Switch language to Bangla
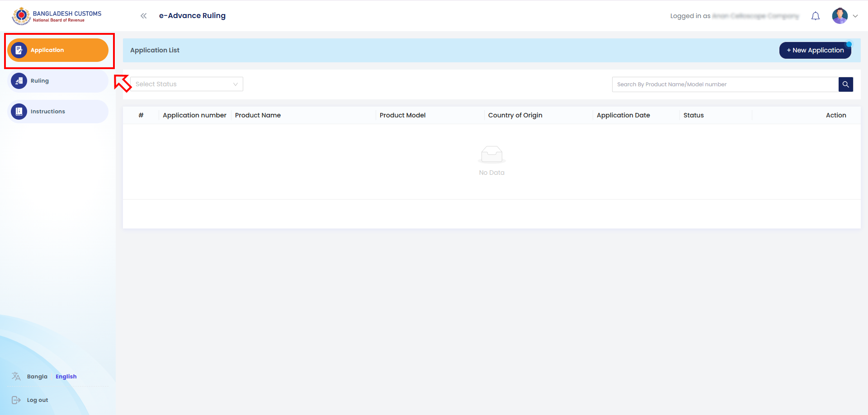 point(37,377)
